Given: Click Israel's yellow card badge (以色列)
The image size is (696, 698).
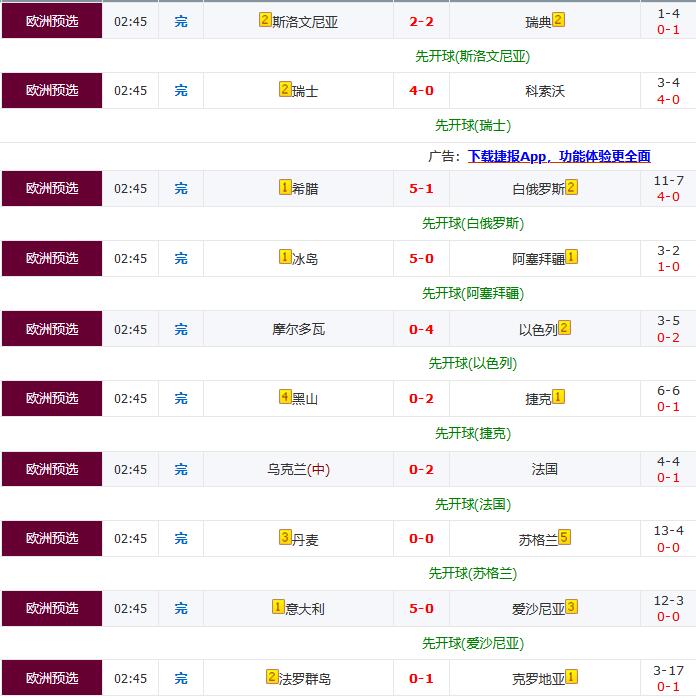Looking at the screenshot, I should 564,328.
